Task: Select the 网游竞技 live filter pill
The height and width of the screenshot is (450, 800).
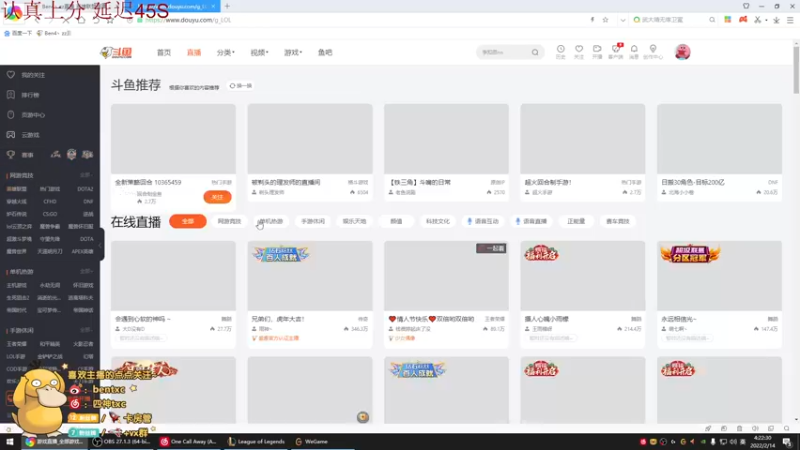Action: tap(229, 221)
